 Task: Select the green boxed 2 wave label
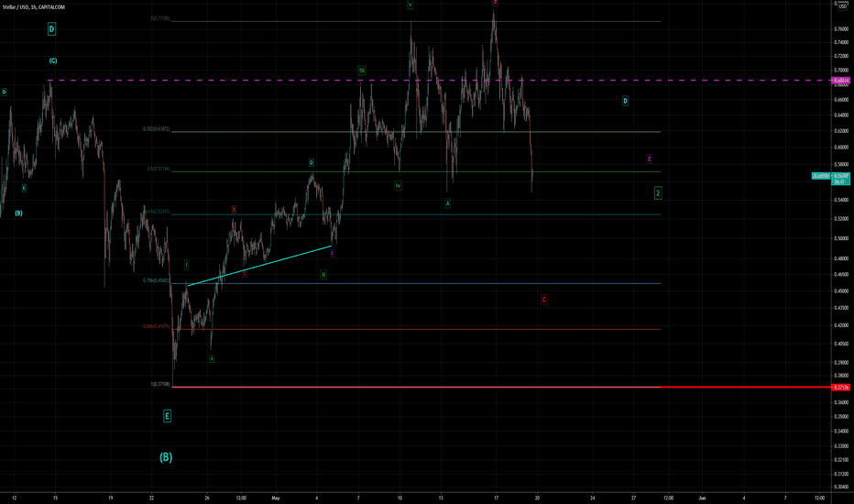658,192
